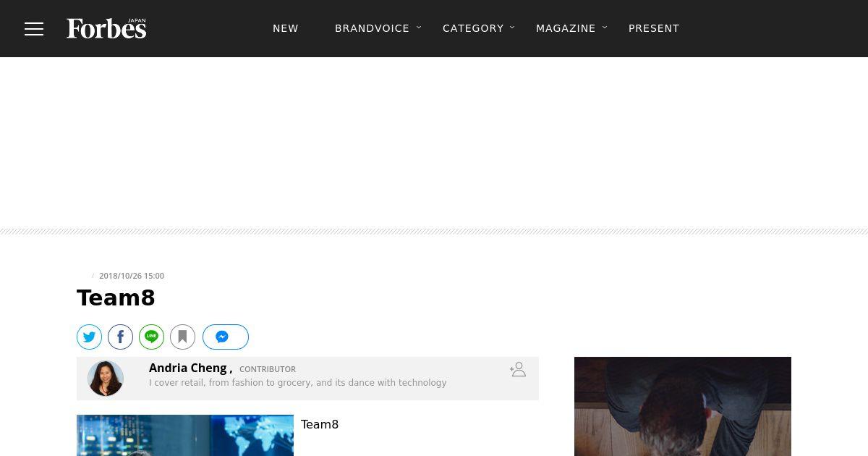Open the article lead image
868x456 pixels.
(185, 435)
